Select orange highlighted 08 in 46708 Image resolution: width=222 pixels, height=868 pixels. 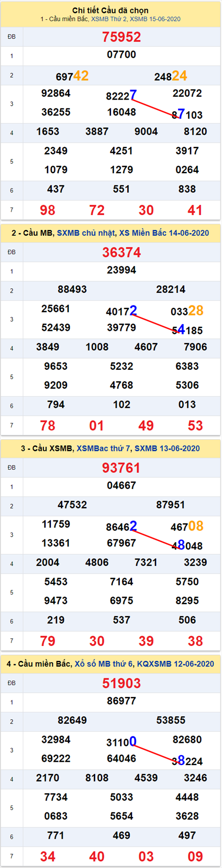click(x=196, y=526)
